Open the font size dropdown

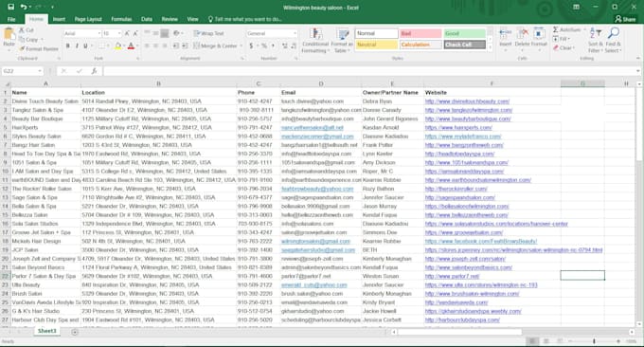[x=119, y=34]
